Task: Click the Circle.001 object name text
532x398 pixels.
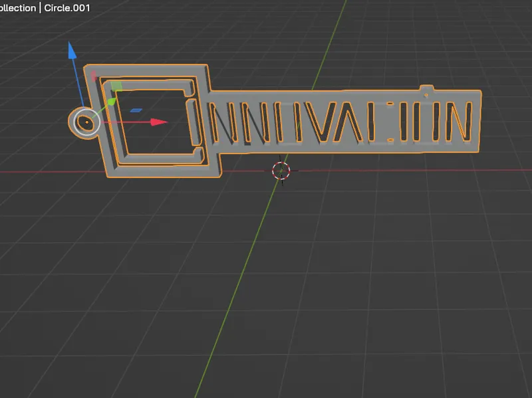Action: [x=67, y=8]
